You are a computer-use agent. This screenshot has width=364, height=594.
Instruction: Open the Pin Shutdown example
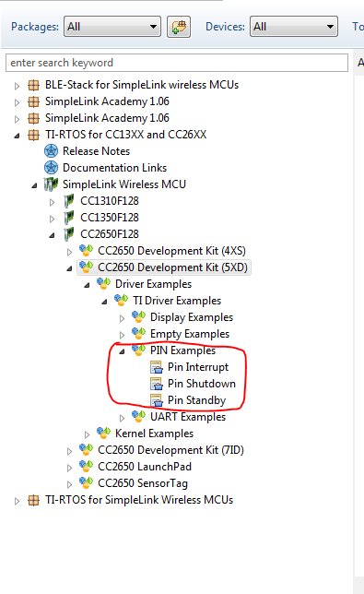pyautogui.click(x=202, y=384)
